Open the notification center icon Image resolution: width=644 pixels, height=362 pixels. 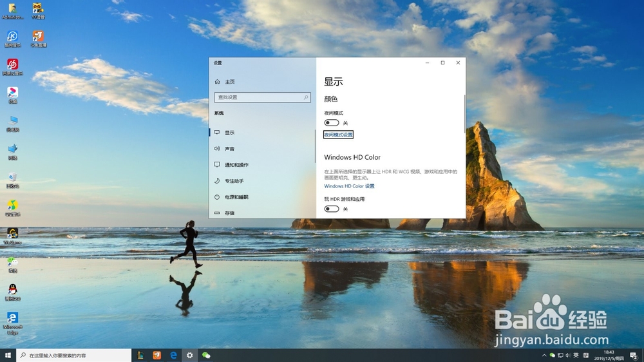pos(634,356)
